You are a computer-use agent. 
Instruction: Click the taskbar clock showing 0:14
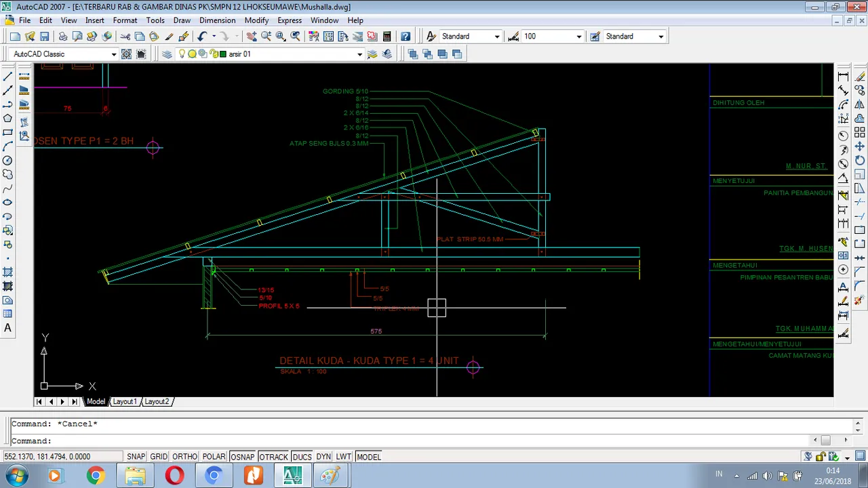click(x=833, y=476)
